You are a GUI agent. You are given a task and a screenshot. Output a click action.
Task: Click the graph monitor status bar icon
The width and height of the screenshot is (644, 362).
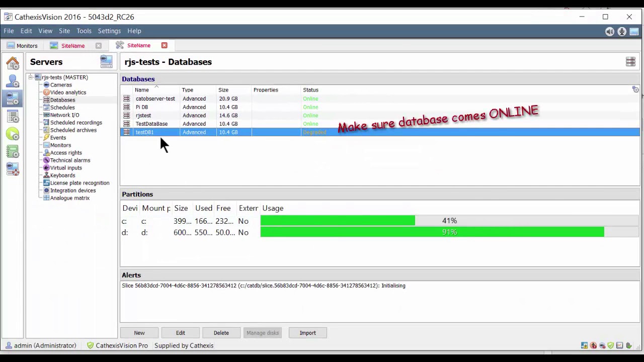[619, 345]
